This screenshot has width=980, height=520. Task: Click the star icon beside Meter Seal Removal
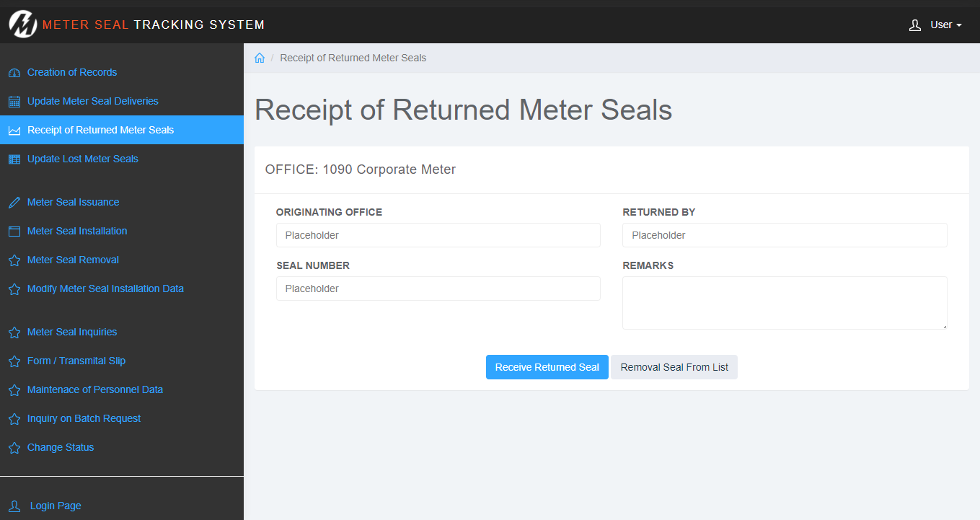pyautogui.click(x=14, y=260)
